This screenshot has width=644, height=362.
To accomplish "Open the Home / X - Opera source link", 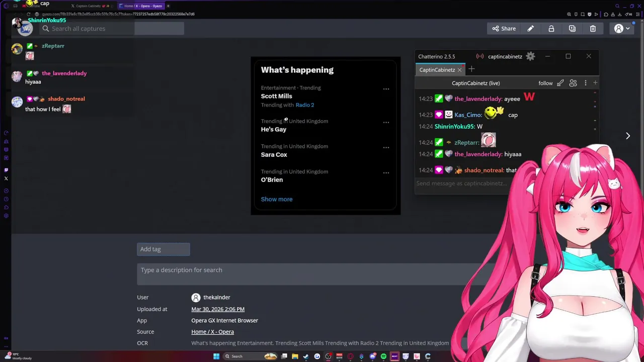I will click(212, 332).
